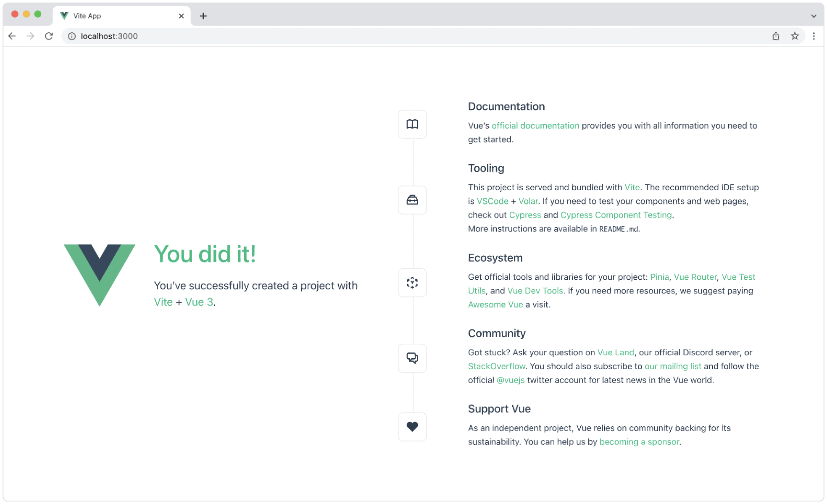827x504 pixels.
Task: Click the Documentation heading
Action: click(506, 106)
